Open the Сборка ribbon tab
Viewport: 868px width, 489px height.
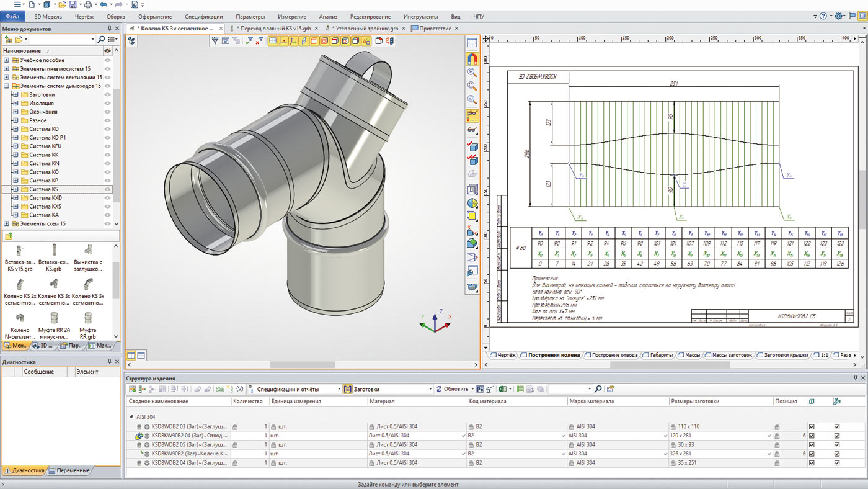point(115,16)
